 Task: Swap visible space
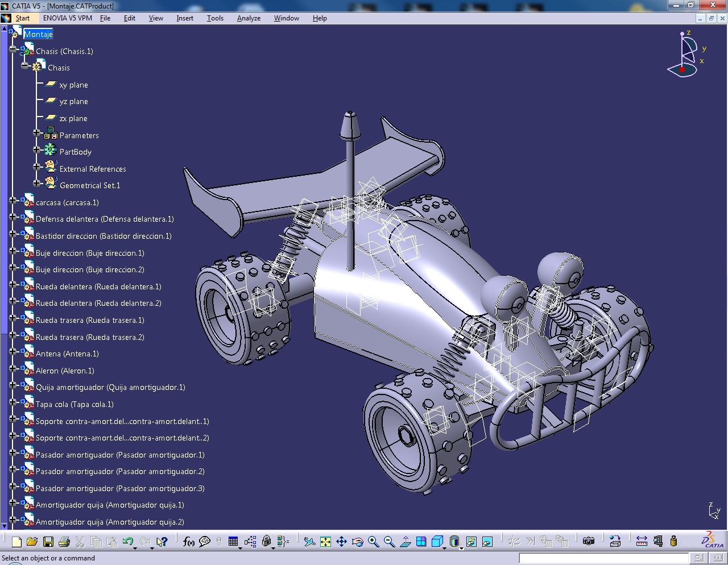coord(487,542)
